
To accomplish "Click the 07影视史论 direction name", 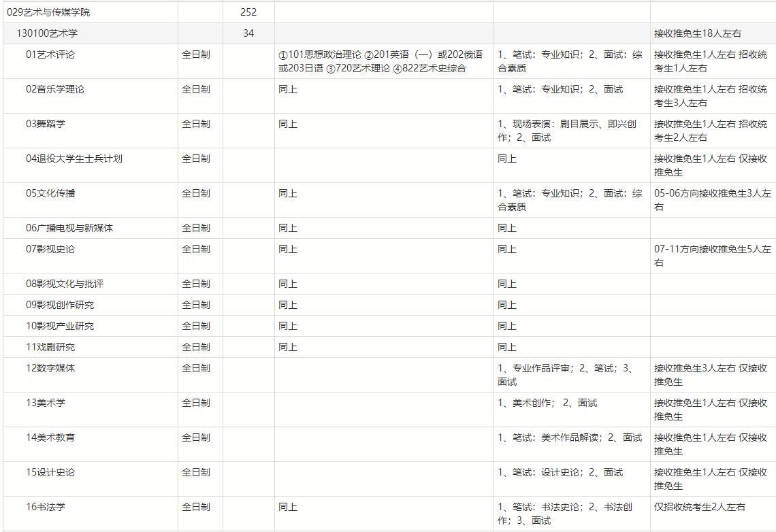I will 50,249.
